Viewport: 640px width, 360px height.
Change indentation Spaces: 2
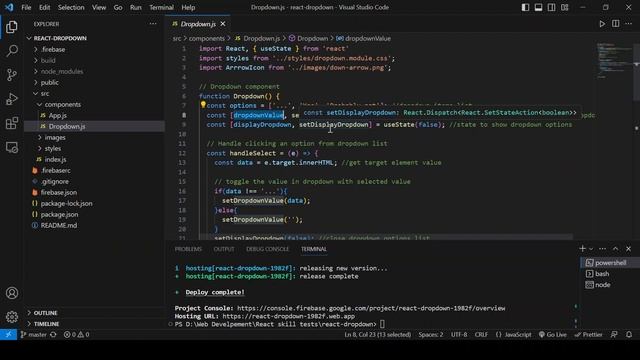click(x=431, y=334)
